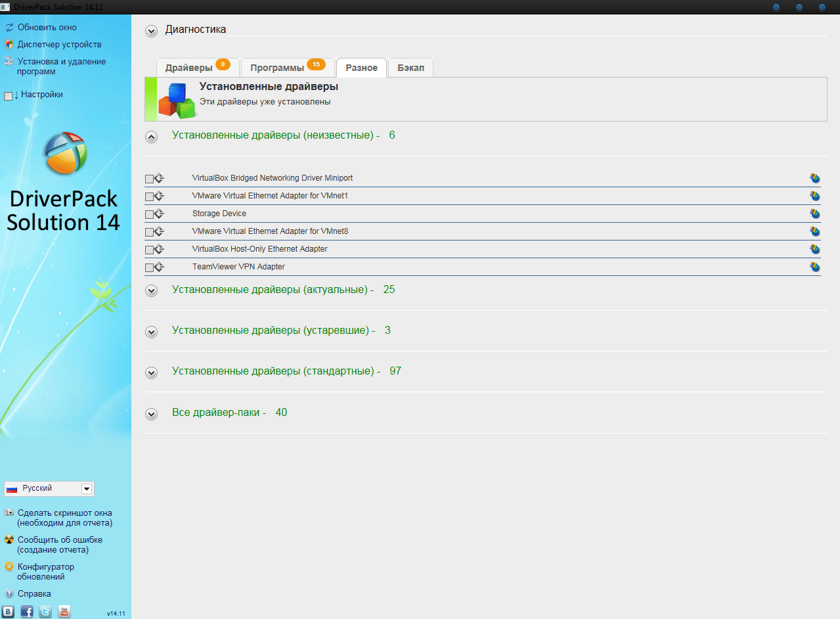Expand Установленные драйверы (актуальные) section
The width and height of the screenshot is (840, 619).
point(152,290)
